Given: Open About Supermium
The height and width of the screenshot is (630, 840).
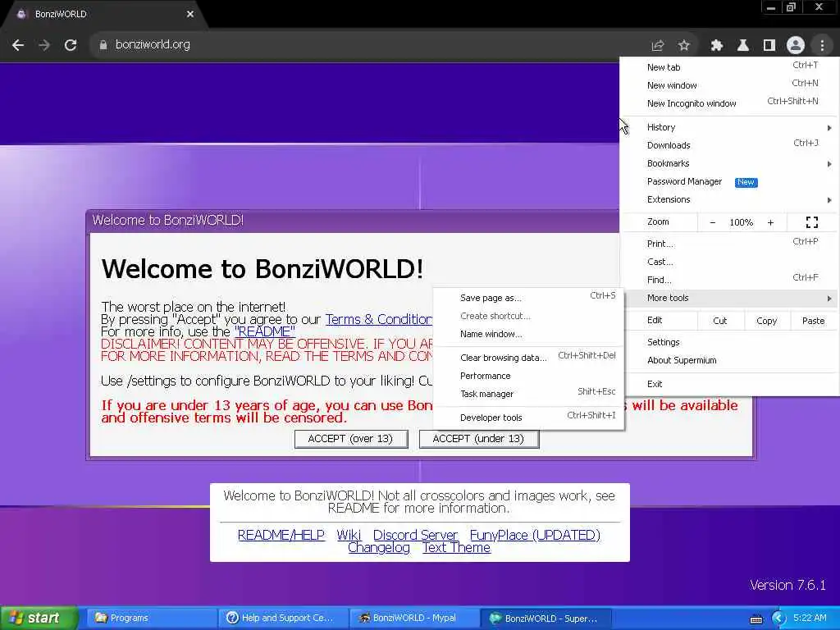Looking at the screenshot, I should (729, 361).
